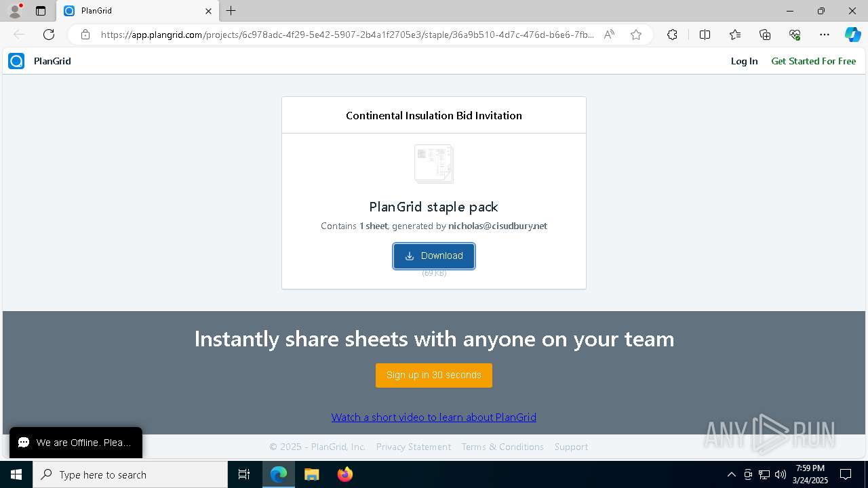Viewport: 868px width, 488px height.
Task: Open the Collections icon
Action: tap(765, 35)
